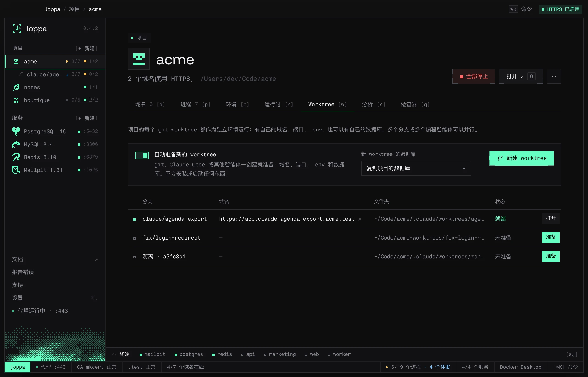Click 准备 for 游离 a3fc8c1 row

(551, 256)
